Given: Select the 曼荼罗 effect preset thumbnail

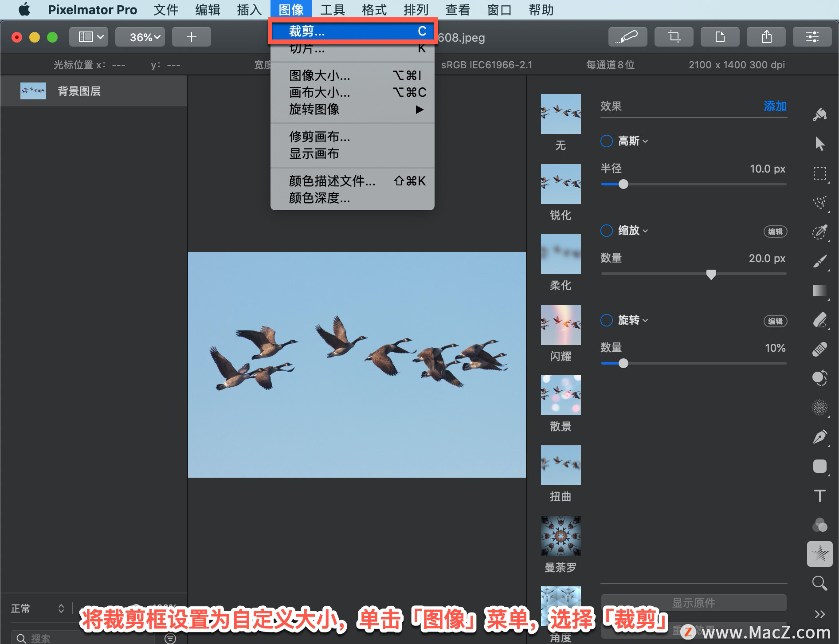Looking at the screenshot, I should click(561, 536).
